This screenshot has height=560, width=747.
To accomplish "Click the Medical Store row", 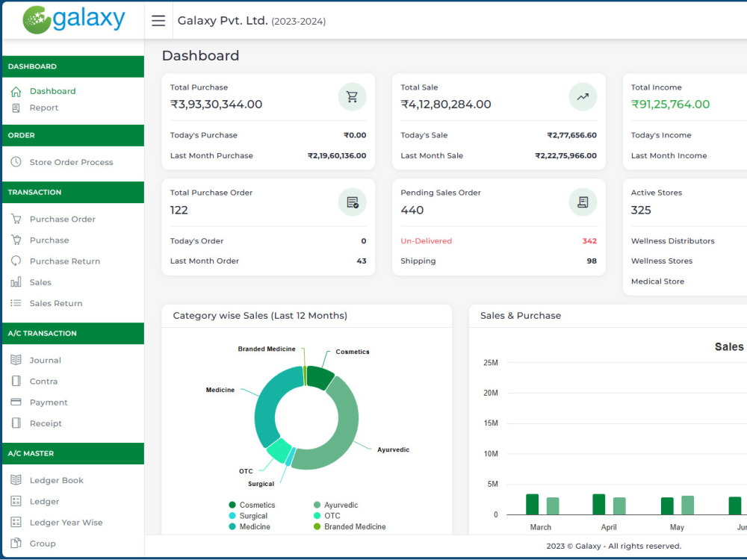I will tap(689, 281).
